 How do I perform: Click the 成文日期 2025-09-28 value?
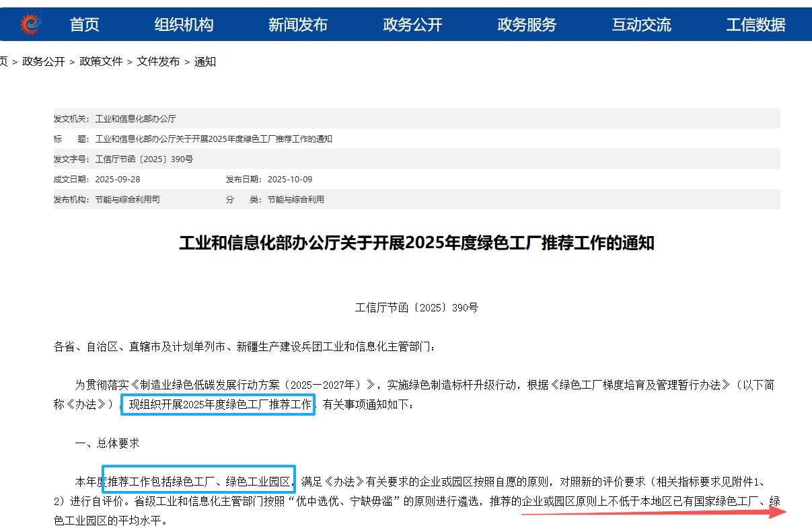118,180
